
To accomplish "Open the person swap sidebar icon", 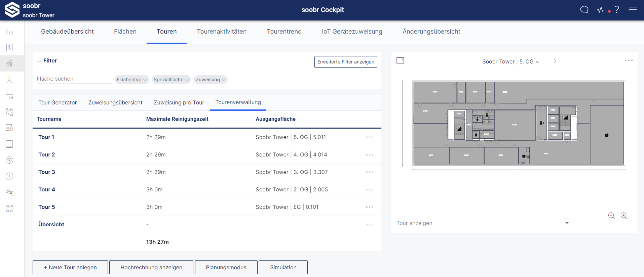I will tap(9, 112).
